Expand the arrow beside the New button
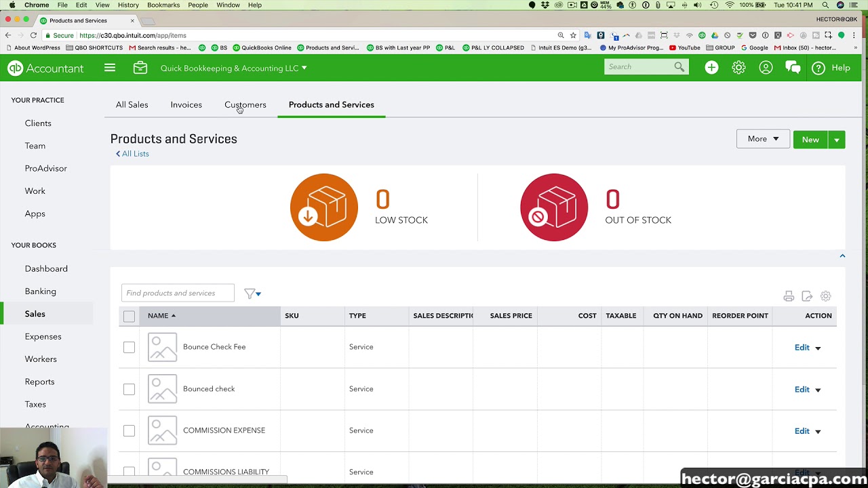The height and width of the screenshot is (488, 868). [837, 140]
